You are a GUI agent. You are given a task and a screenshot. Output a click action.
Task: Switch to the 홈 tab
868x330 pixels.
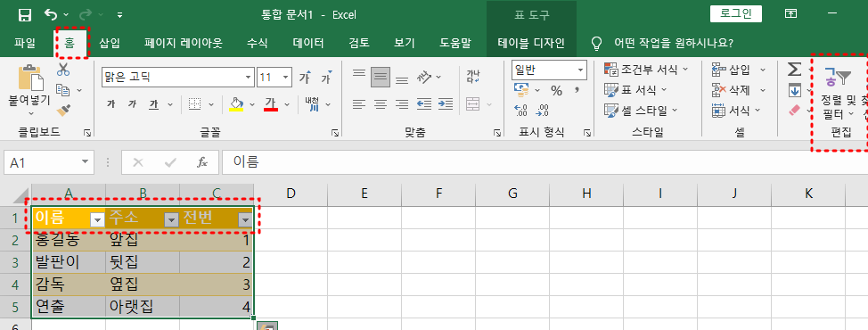point(70,43)
